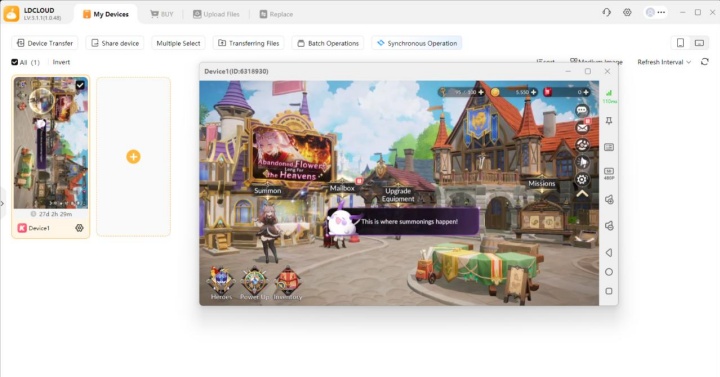Click the Device Transfer button

coord(45,43)
